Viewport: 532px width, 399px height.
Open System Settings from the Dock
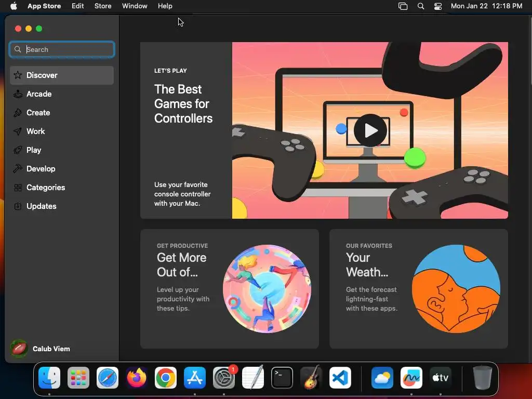224,378
